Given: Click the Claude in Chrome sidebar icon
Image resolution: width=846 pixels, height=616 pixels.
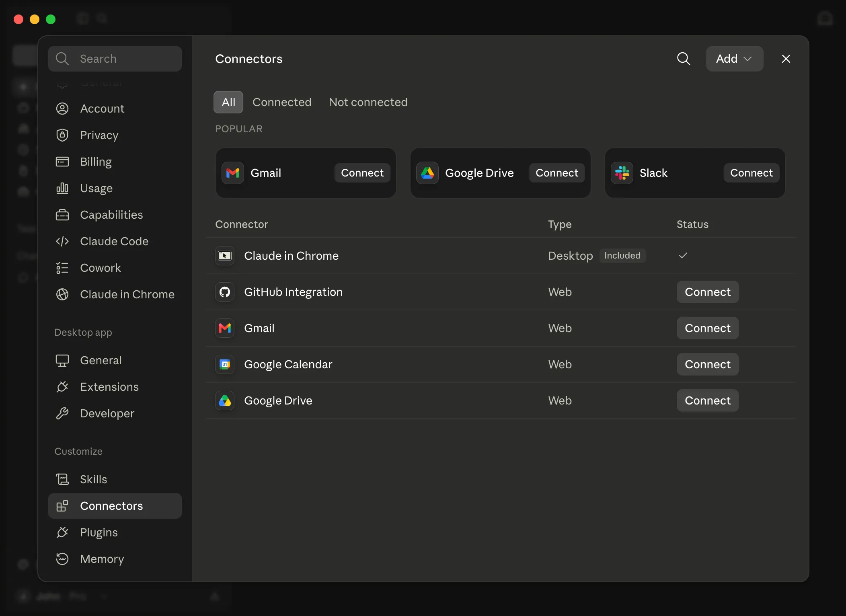Looking at the screenshot, I should [62, 294].
